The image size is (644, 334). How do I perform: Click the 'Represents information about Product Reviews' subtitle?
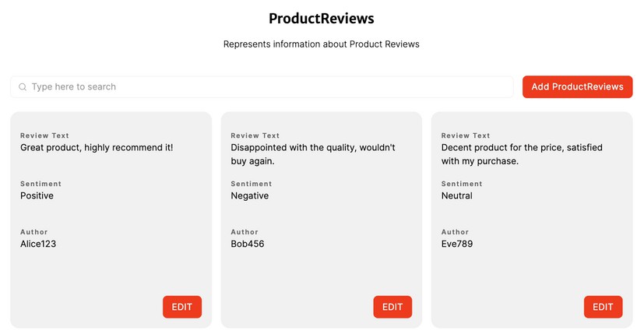click(322, 44)
